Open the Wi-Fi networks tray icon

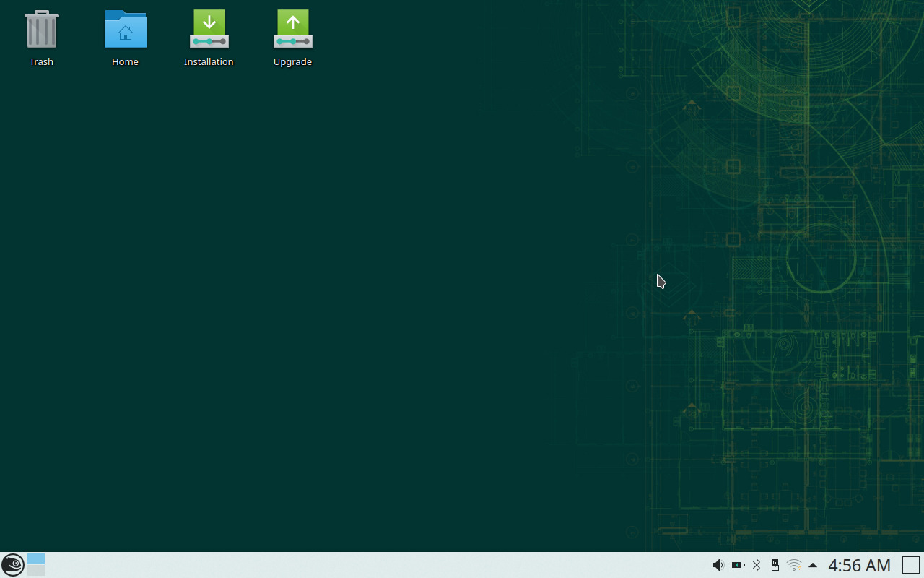pos(794,565)
